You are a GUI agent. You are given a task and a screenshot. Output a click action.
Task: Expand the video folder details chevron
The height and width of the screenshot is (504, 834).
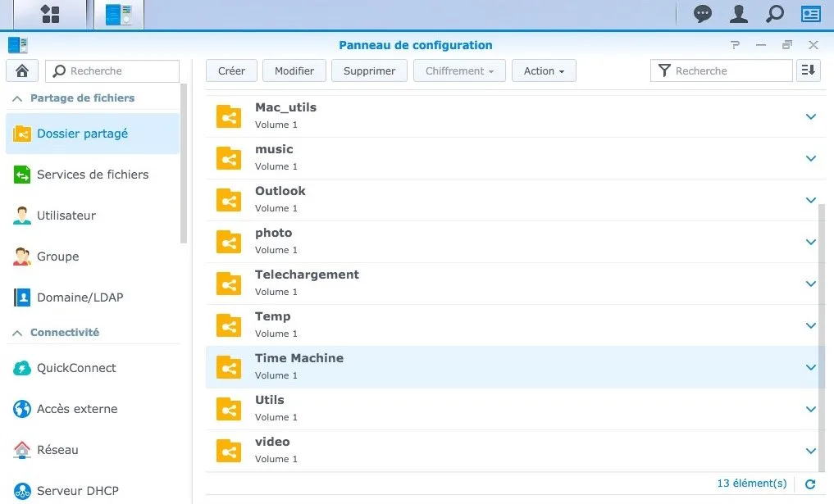click(810, 451)
